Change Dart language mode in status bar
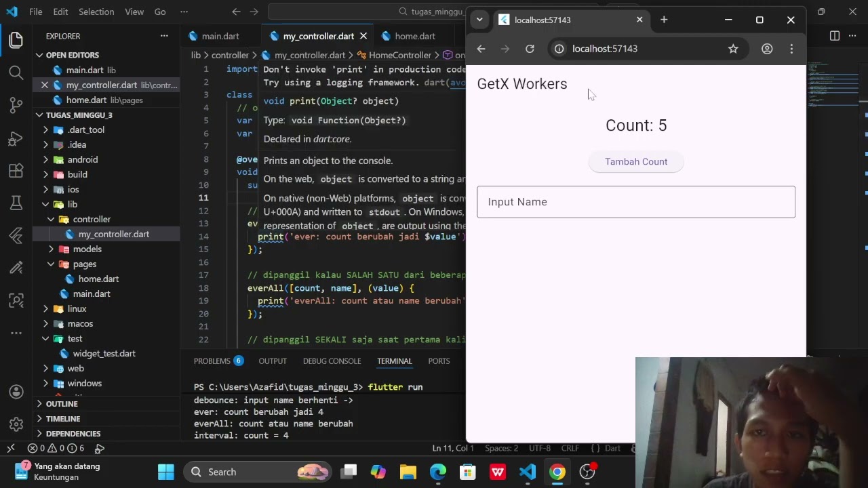Screen dimensions: 868x488 [612, 448]
